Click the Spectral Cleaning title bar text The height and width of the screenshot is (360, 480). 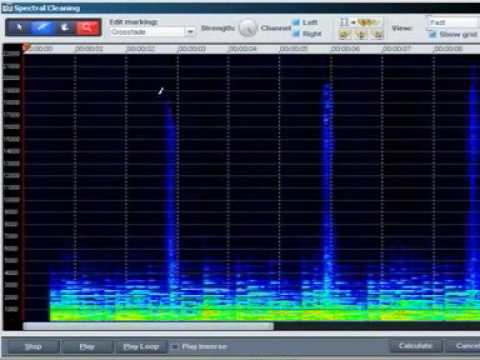tap(47, 8)
